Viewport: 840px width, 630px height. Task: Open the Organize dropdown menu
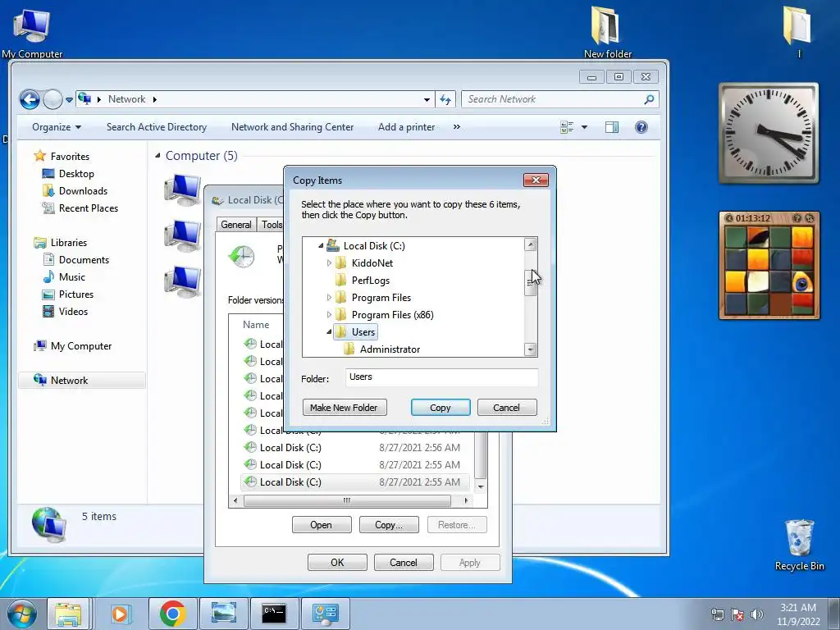pyautogui.click(x=57, y=127)
